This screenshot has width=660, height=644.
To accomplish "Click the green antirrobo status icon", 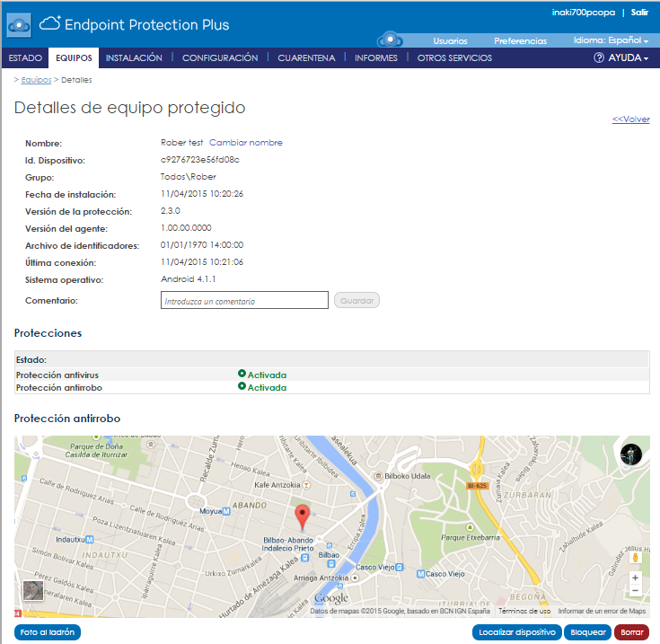I will point(242,386).
